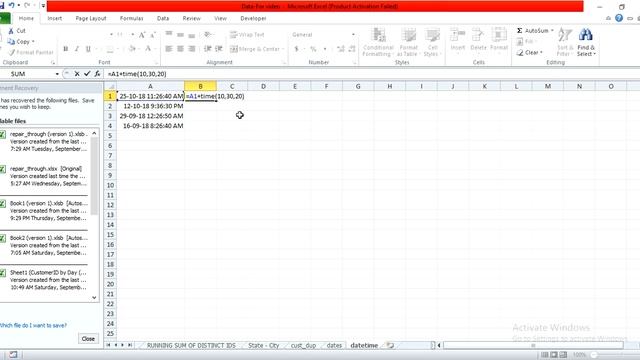Select cell A2 with 12-10-18 9:36:30 PM

[150, 106]
